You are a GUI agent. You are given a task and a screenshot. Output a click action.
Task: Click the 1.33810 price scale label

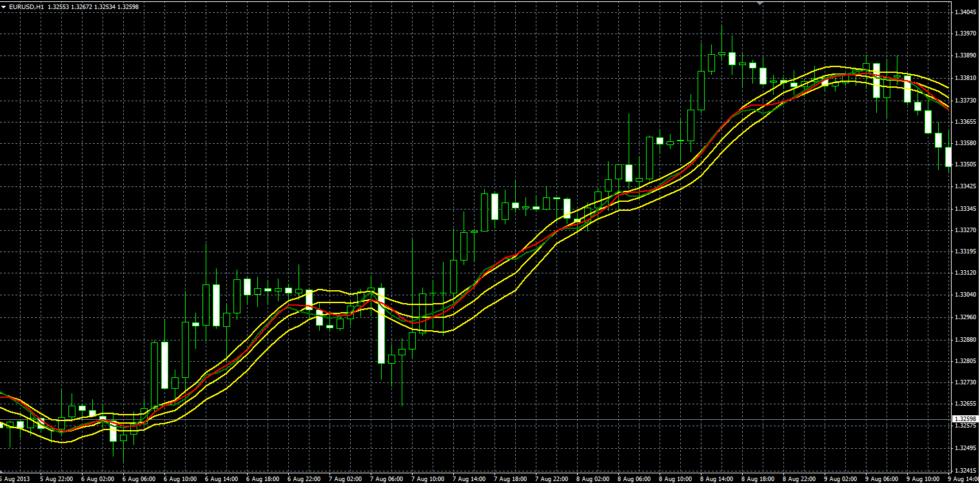click(965, 78)
